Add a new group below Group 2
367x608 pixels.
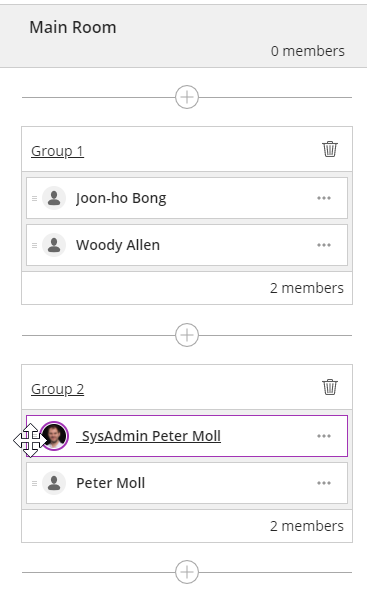click(187, 572)
